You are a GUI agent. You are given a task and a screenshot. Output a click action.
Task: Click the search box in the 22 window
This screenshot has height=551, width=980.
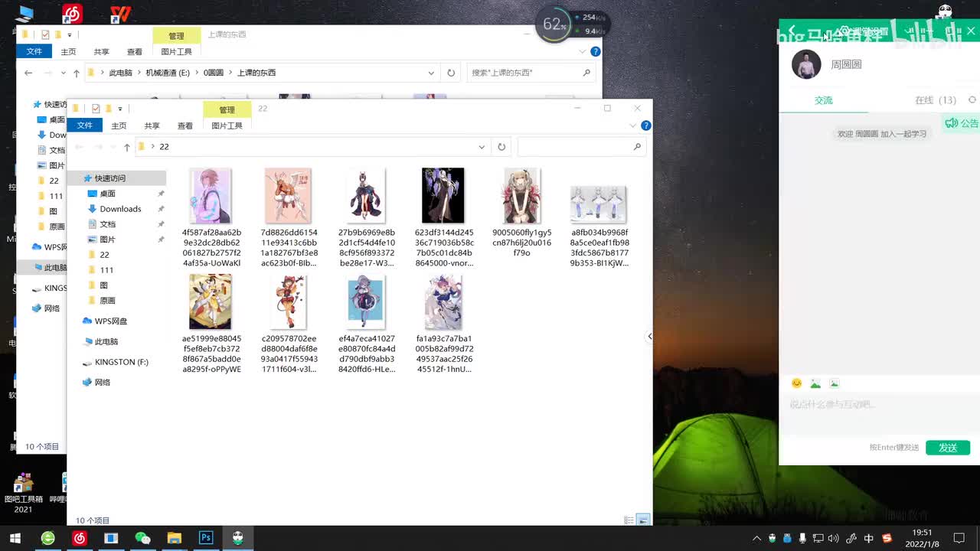pyautogui.click(x=580, y=147)
